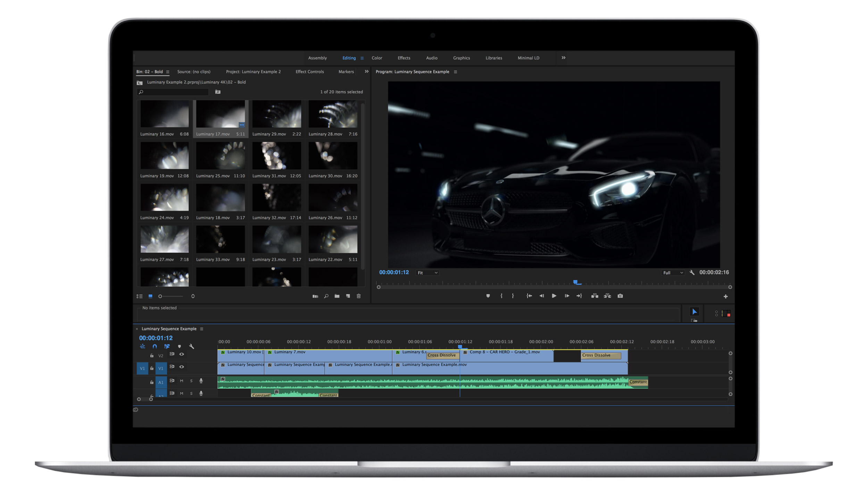This screenshot has width=868, height=496.
Task: Delete selected item with trash icon
Action: (359, 296)
